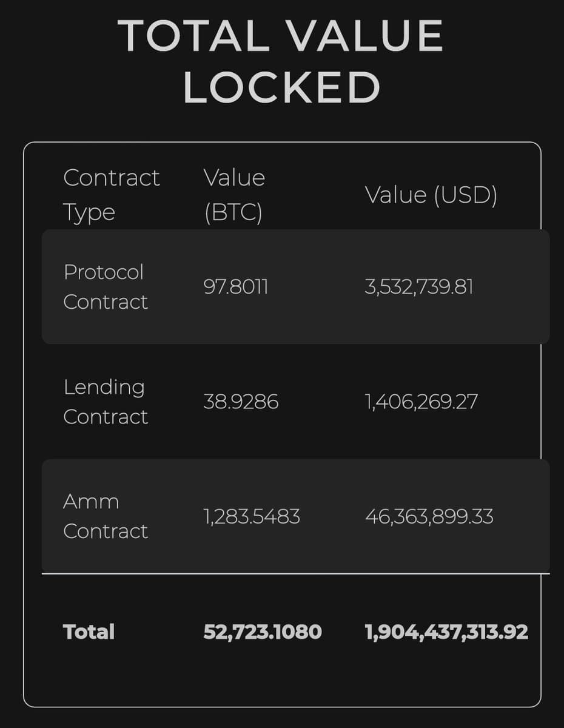Viewport: 564px width, 728px height.
Task: Click the bold Total row label
Action: 89,632
